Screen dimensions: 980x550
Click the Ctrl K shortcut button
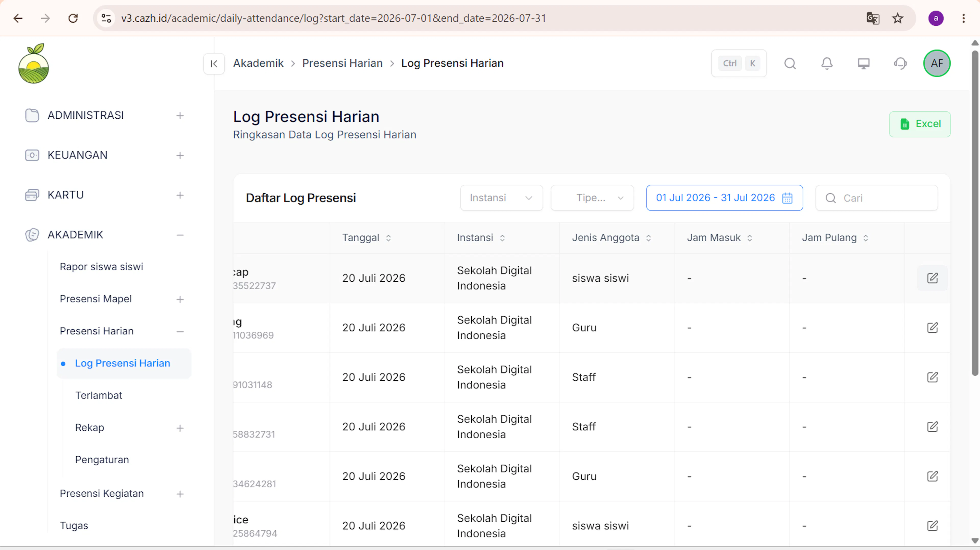pos(739,64)
